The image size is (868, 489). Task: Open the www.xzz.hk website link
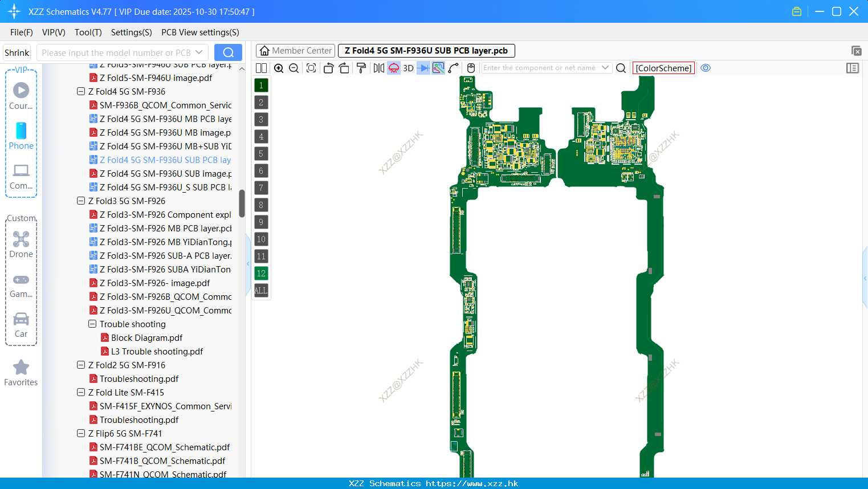472,483
